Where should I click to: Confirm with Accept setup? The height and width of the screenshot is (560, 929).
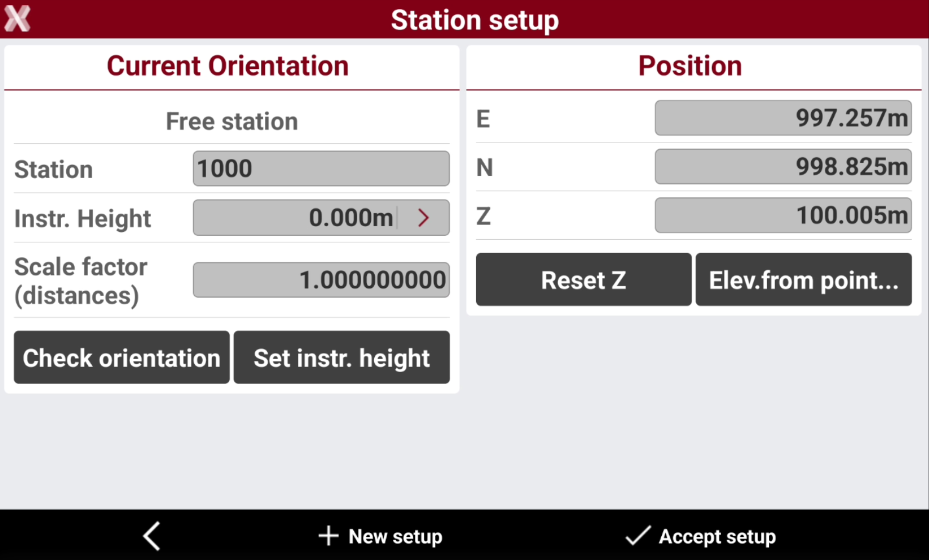point(701,536)
